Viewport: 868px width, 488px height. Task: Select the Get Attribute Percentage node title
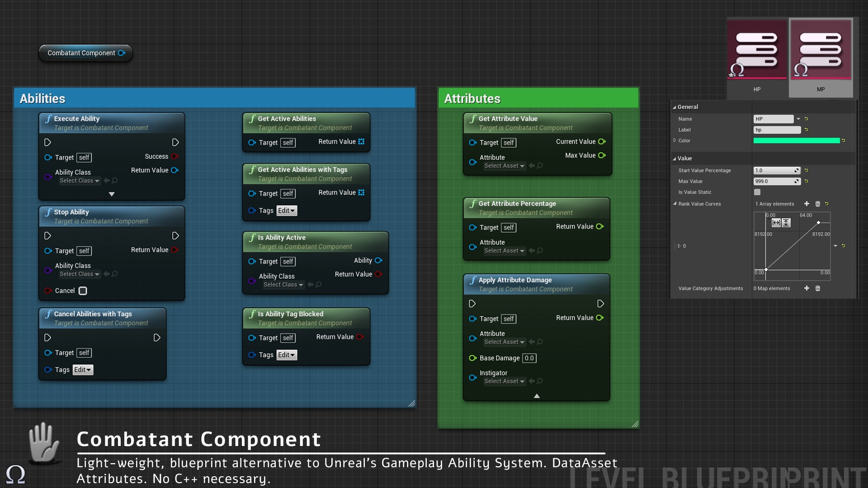click(x=517, y=204)
